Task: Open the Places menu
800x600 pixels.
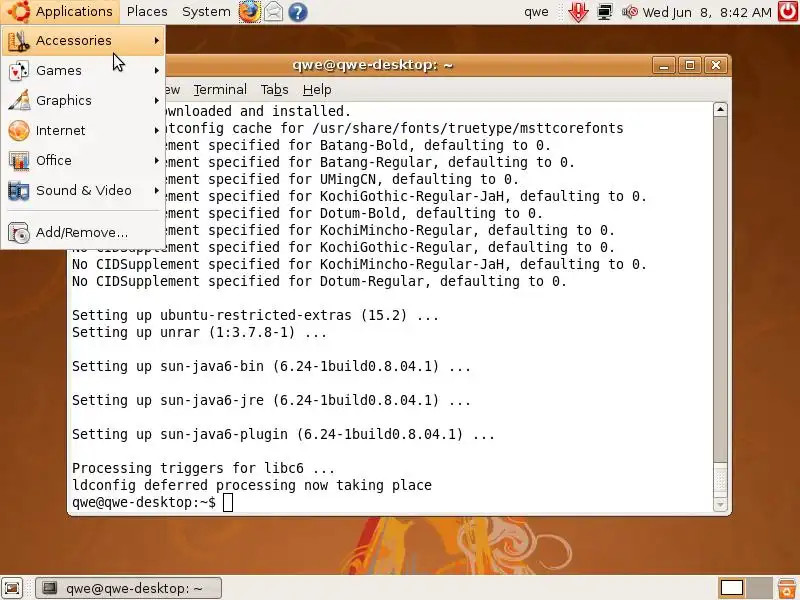Action: coord(147,12)
